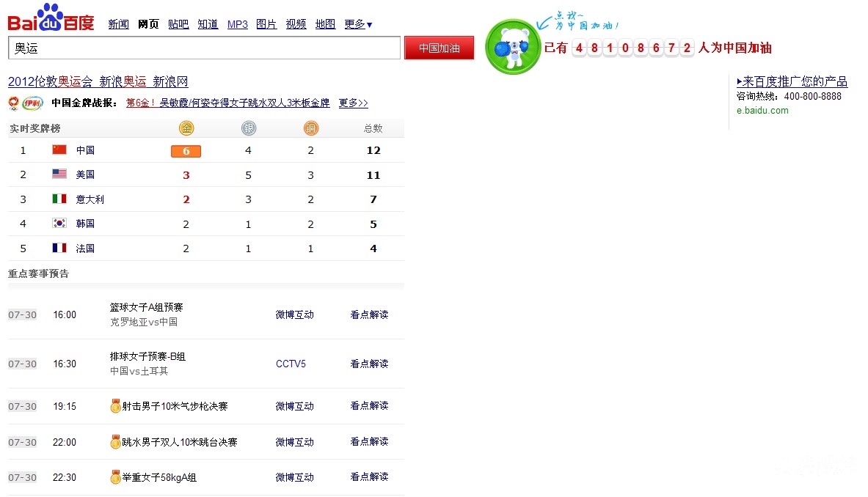This screenshot has width=868, height=497.
Task: Click the bronze medal column header icon
Action: (x=310, y=128)
